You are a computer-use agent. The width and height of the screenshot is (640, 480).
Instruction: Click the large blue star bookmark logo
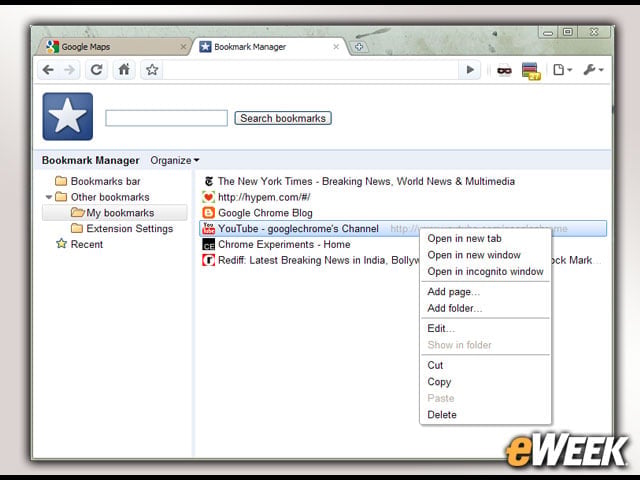(68, 116)
